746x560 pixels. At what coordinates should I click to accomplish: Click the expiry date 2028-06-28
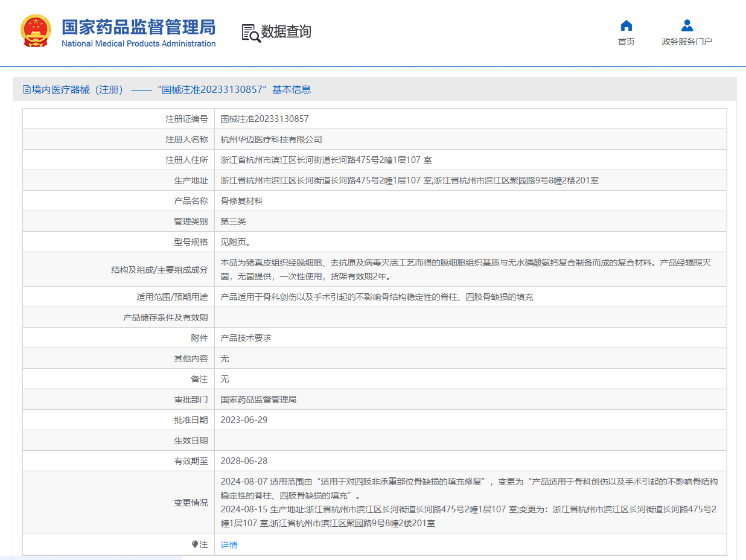point(244,461)
